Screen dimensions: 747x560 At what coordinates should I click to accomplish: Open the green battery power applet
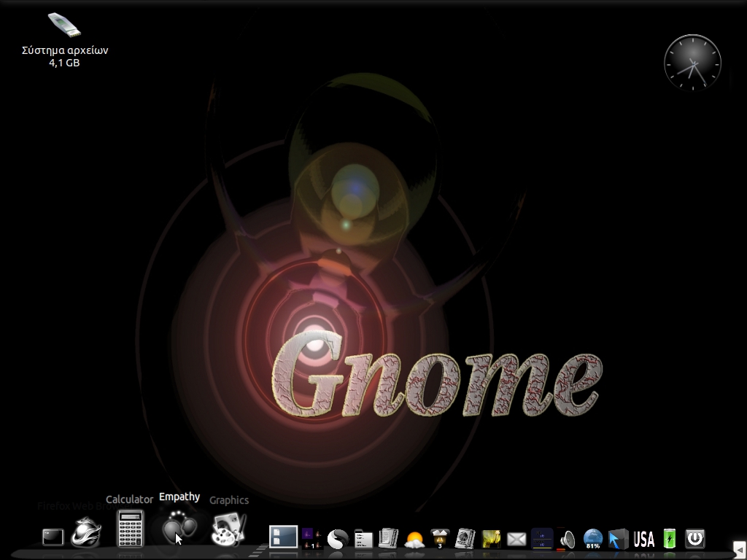coord(670,539)
